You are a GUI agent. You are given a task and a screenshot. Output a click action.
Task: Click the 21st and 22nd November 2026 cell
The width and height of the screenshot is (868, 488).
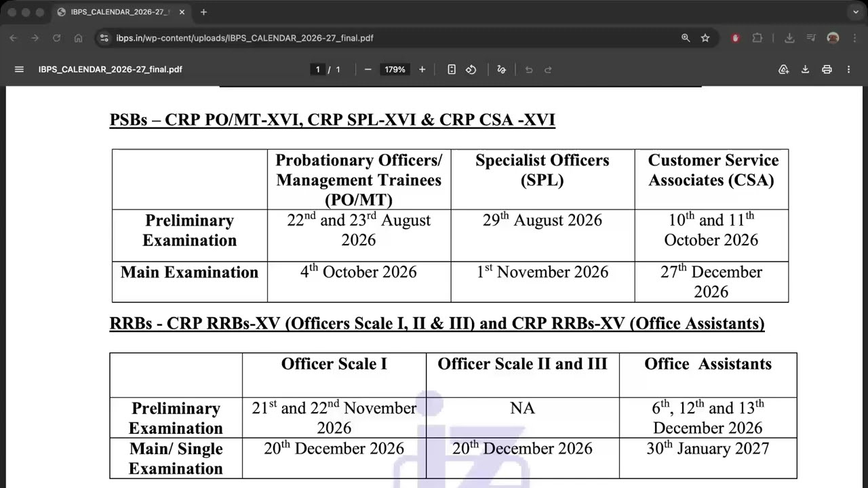pos(334,418)
